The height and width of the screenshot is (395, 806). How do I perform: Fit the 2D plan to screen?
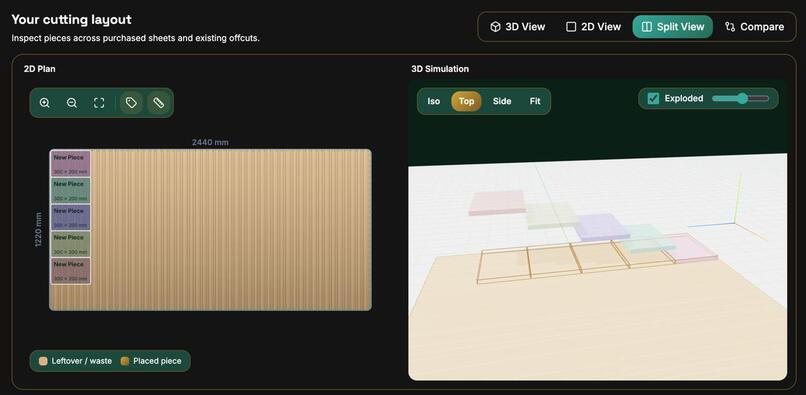99,103
